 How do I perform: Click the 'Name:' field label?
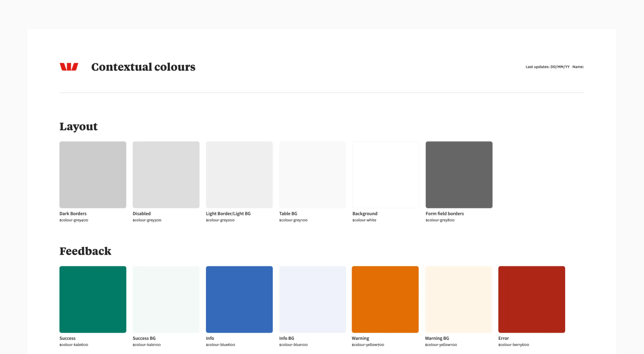tap(578, 67)
